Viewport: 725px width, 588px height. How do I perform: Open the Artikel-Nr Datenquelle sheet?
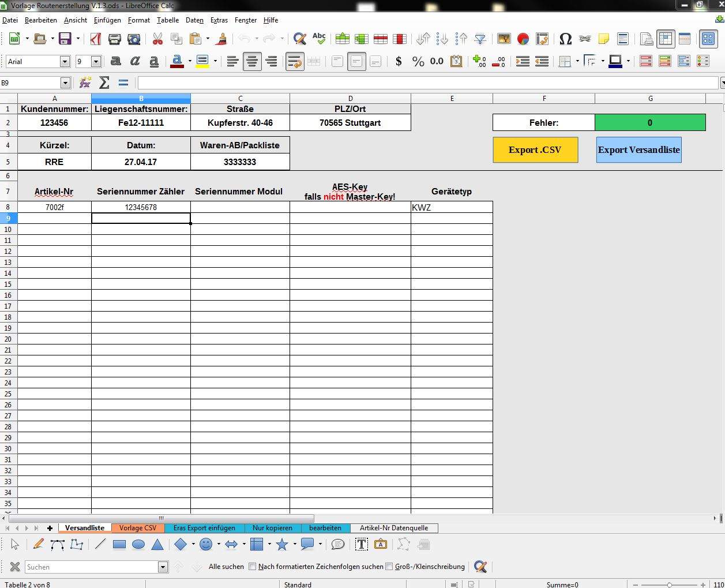click(394, 528)
